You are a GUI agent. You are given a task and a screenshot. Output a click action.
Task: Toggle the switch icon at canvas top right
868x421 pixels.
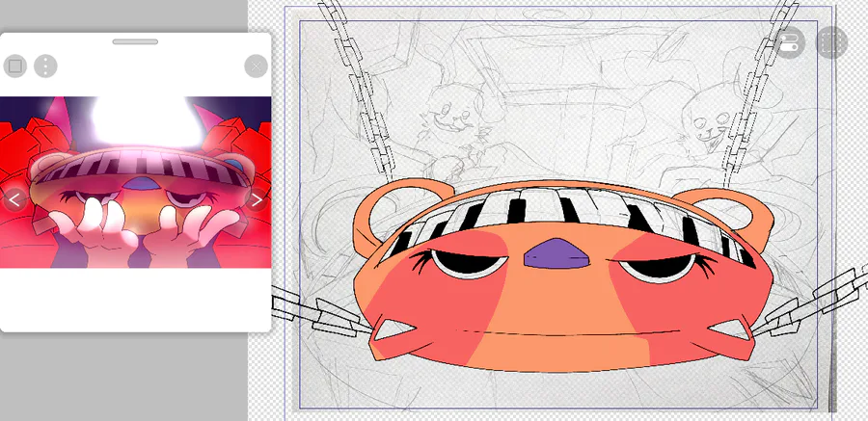(790, 42)
